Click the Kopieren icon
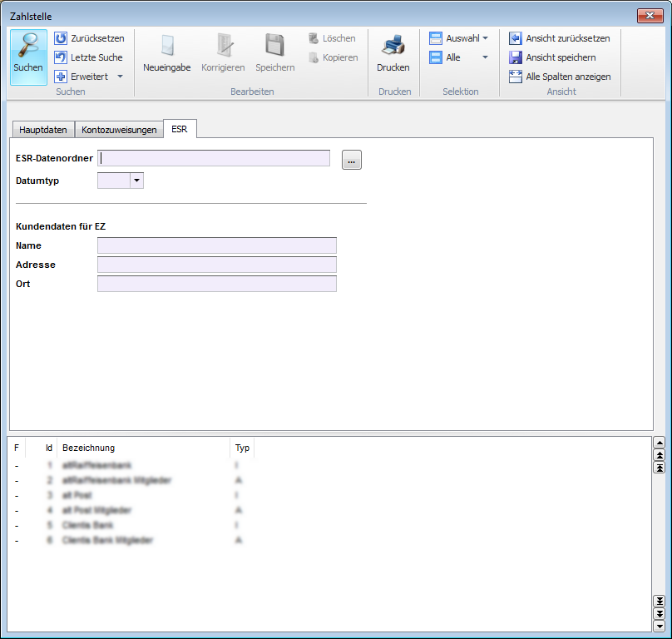Viewport: 672px width, 639px height. point(314,57)
